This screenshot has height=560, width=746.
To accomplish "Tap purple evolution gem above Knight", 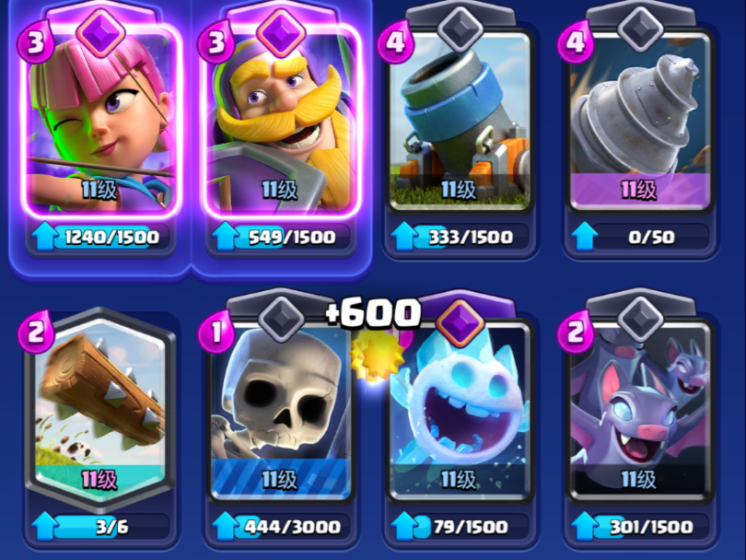I will click(281, 32).
